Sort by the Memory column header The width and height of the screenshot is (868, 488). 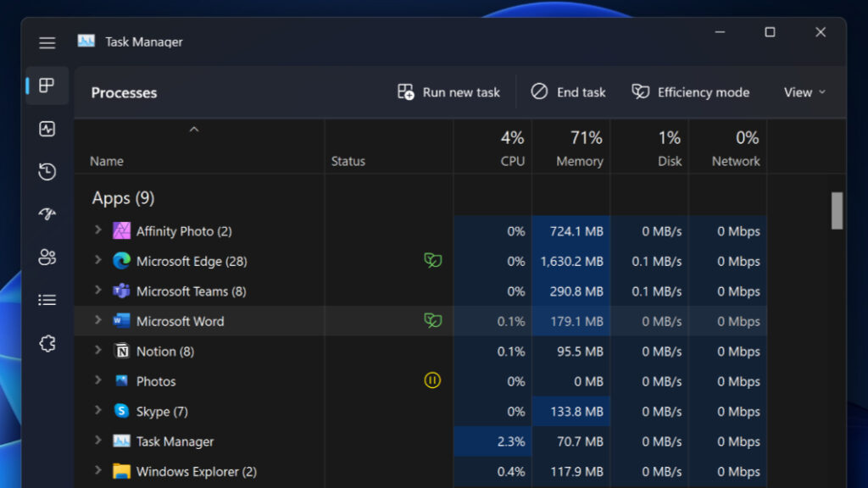(571, 147)
